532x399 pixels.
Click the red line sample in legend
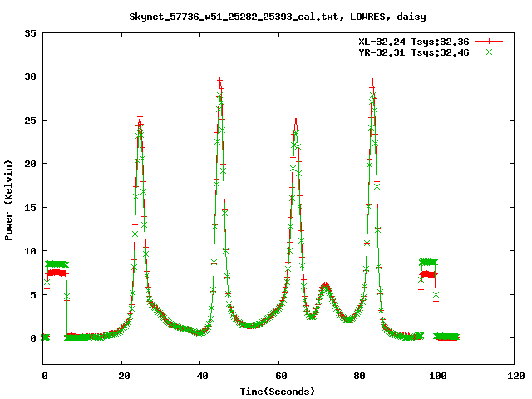(x=489, y=42)
